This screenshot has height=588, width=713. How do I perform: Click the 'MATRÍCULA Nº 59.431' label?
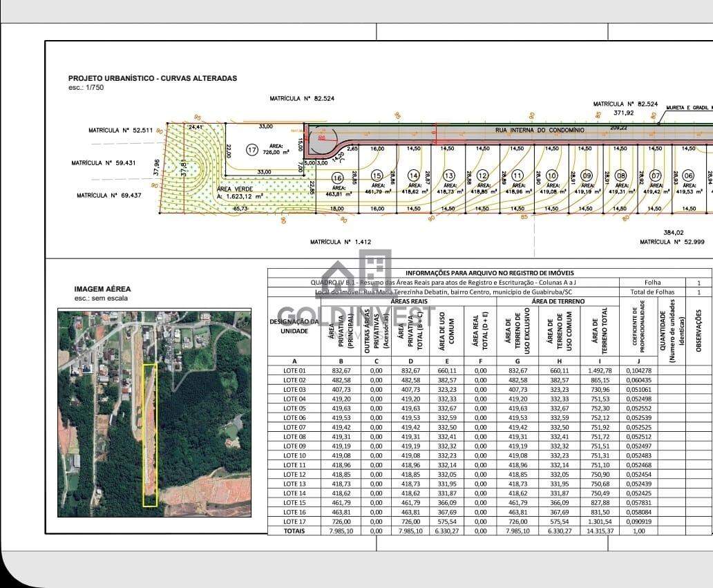(x=103, y=163)
